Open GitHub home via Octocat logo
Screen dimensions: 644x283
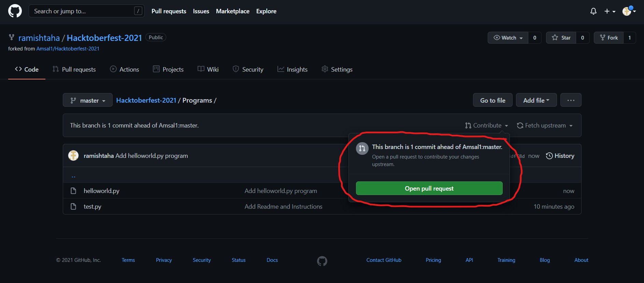click(15, 11)
